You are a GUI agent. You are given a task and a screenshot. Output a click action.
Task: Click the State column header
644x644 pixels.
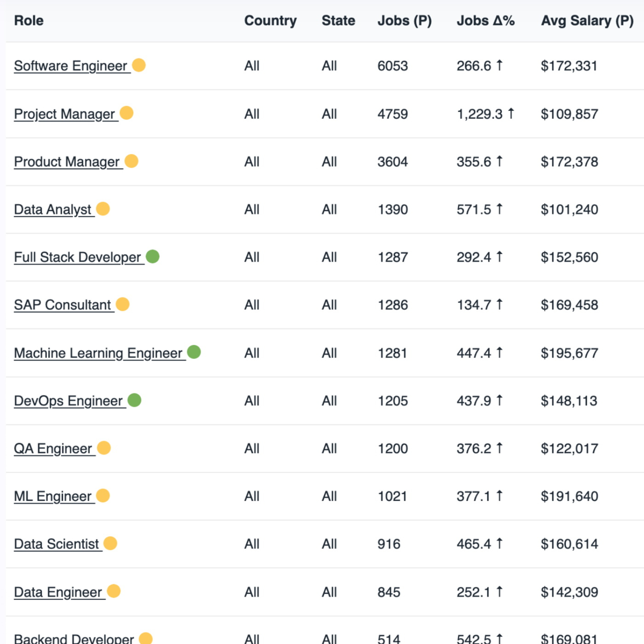coord(338,21)
